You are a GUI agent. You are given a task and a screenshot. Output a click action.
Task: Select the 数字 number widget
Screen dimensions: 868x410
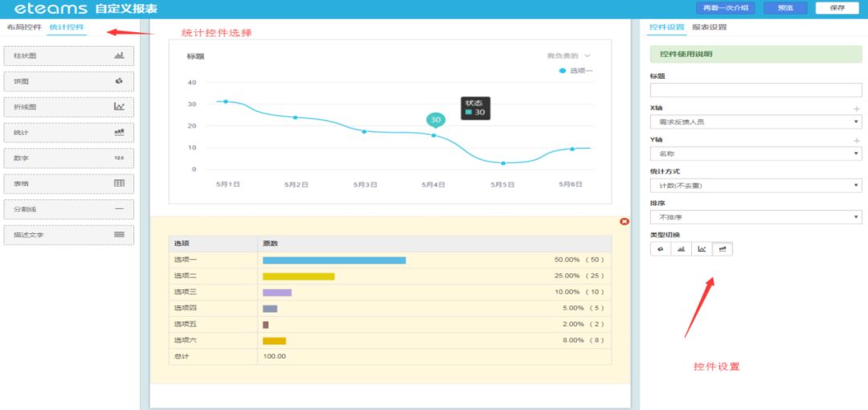pos(68,158)
